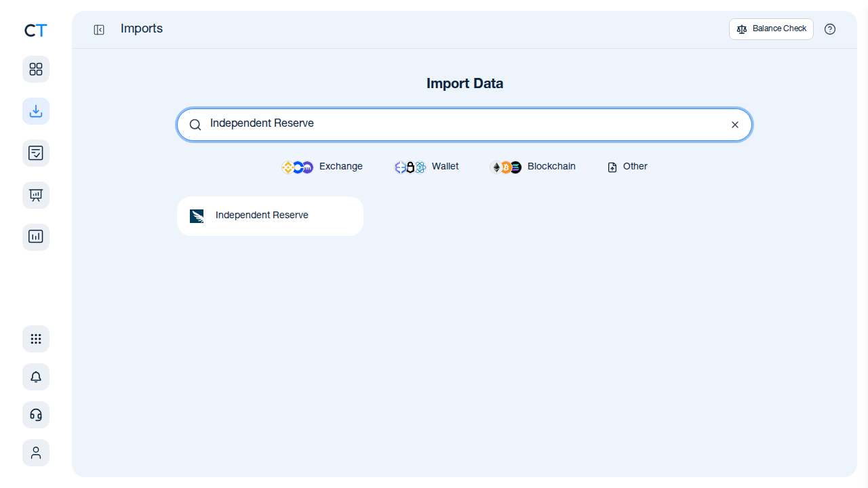Image resolution: width=868 pixels, height=488 pixels.
Task: Open the support headset icon
Action: point(36,415)
